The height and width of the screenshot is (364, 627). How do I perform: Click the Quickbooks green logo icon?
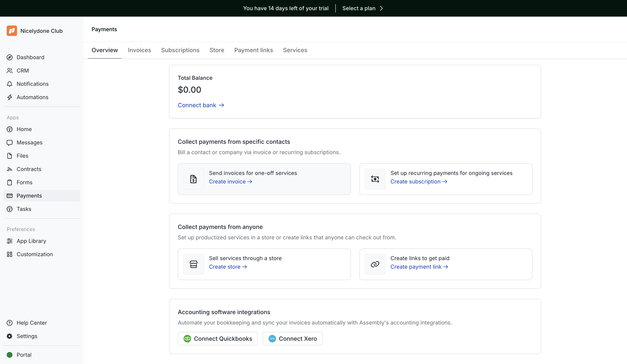point(187,339)
